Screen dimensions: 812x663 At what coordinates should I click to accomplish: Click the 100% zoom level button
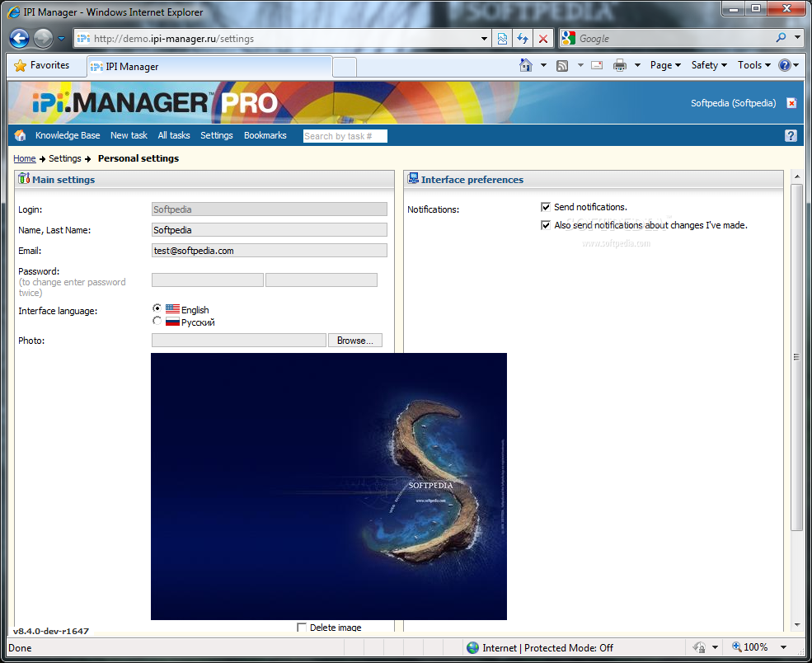(750, 647)
